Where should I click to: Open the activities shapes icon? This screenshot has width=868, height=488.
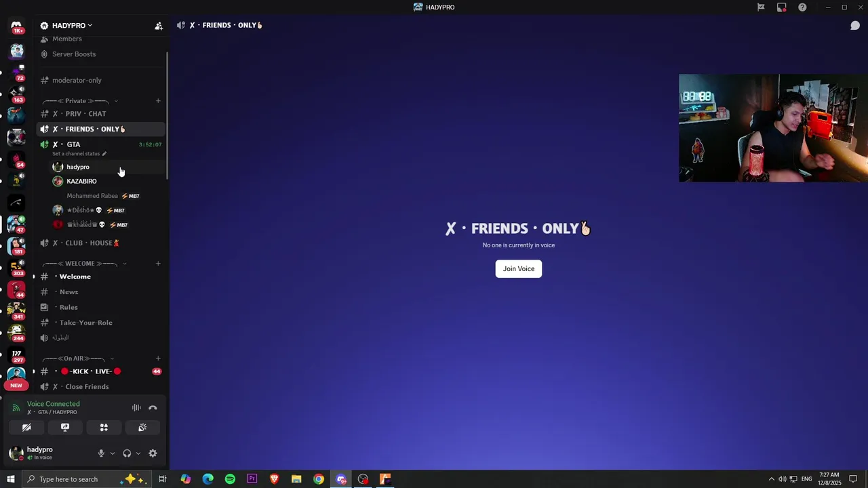point(104,428)
